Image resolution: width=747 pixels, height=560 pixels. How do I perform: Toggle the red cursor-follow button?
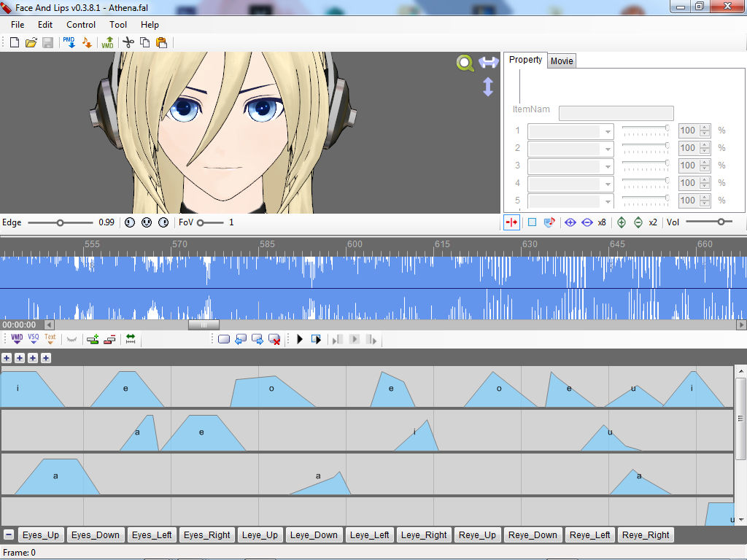[x=511, y=222]
